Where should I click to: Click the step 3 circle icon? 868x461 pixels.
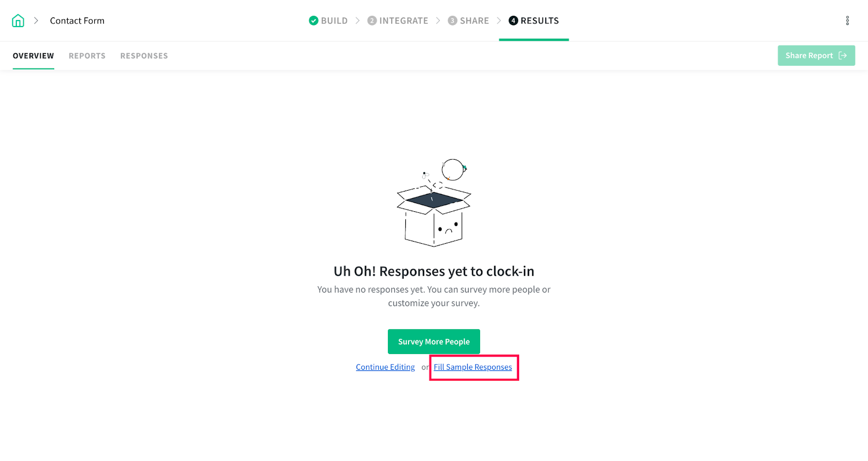click(452, 21)
